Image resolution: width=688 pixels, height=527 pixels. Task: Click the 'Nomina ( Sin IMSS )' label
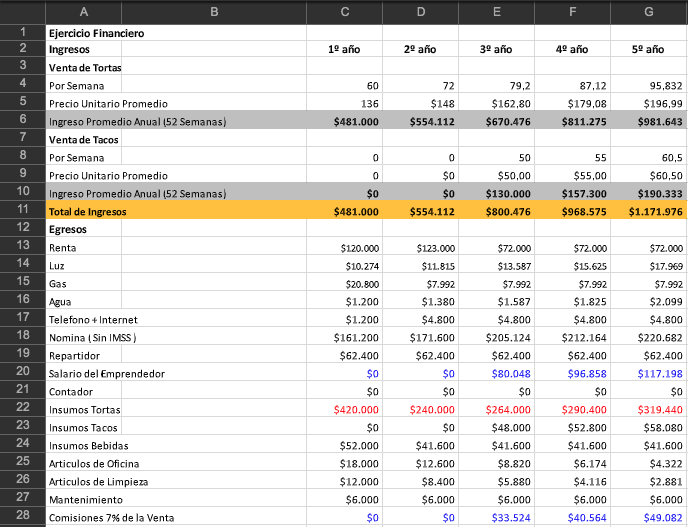[93, 337]
